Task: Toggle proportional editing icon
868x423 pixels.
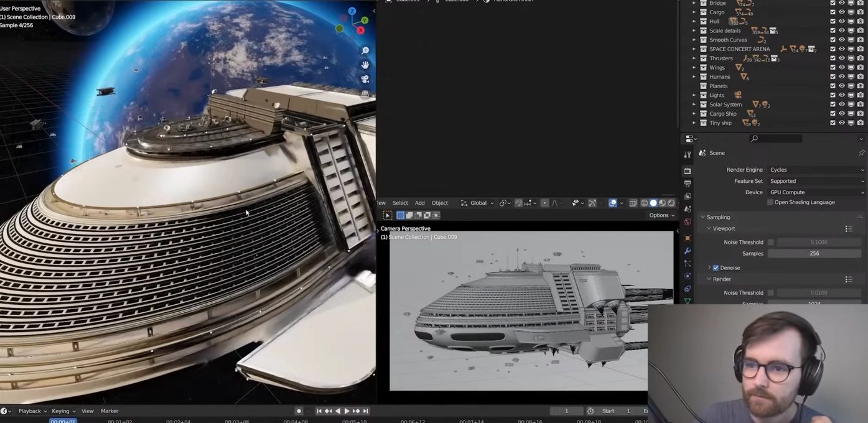Action: pos(545,203)
